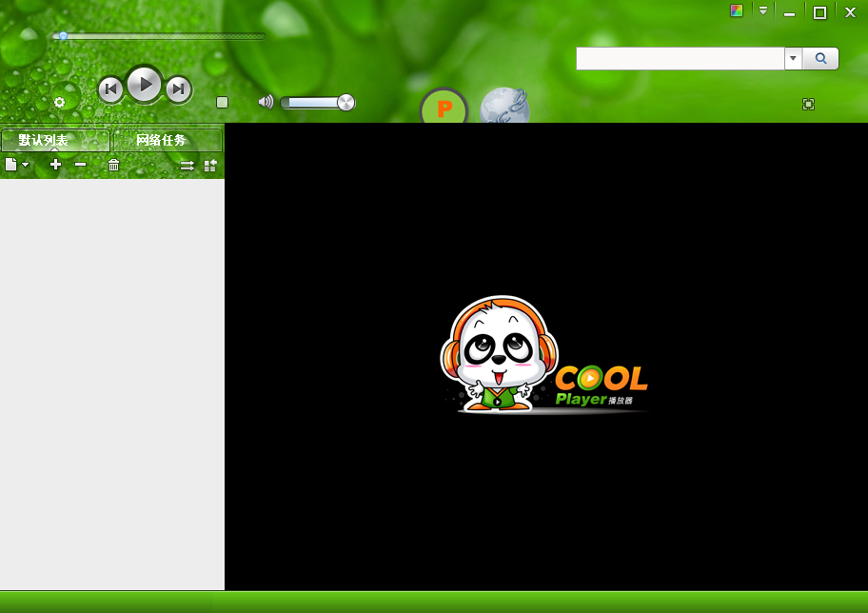Open settings with the gear icon
Viewport: 868px width, 613px height.
pos(59,102)
